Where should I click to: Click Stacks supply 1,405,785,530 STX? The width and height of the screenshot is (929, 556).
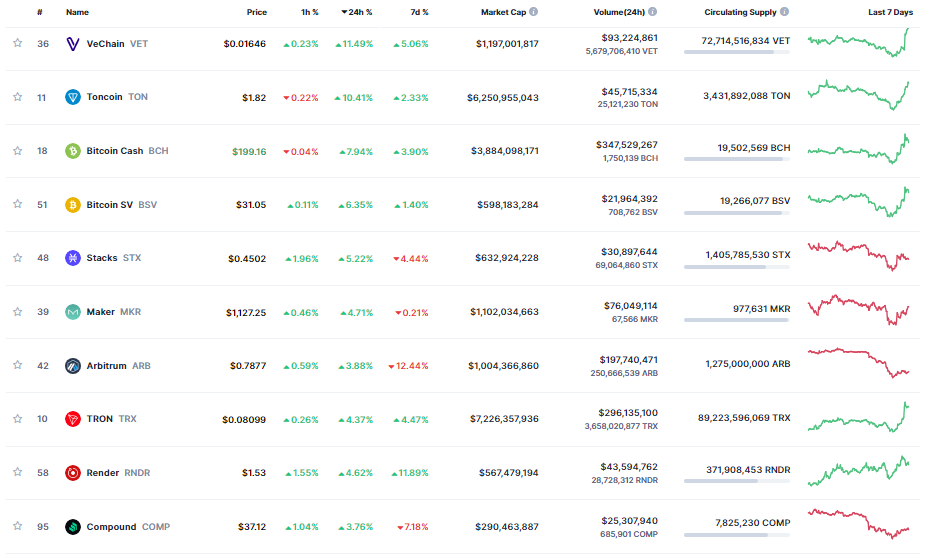point(748,255)
